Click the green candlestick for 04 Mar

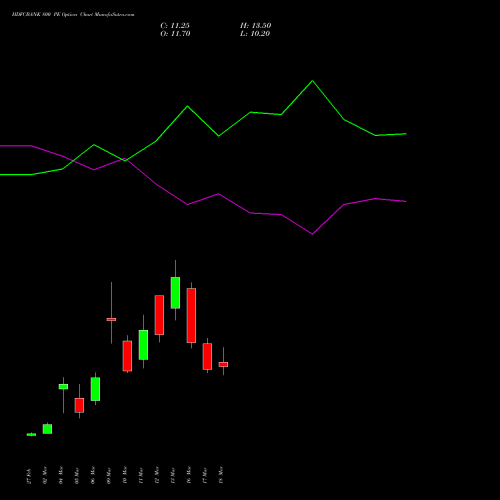point(63,387)
